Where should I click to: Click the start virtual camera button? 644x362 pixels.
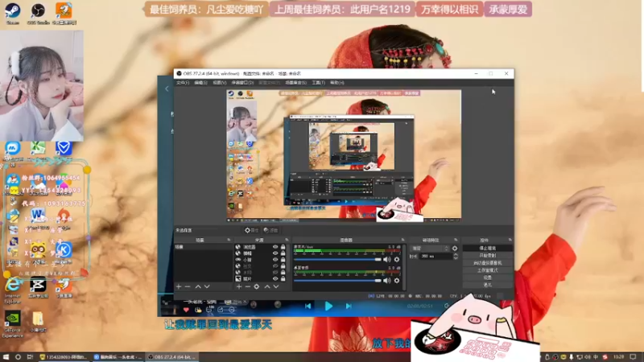click(488, 263)
